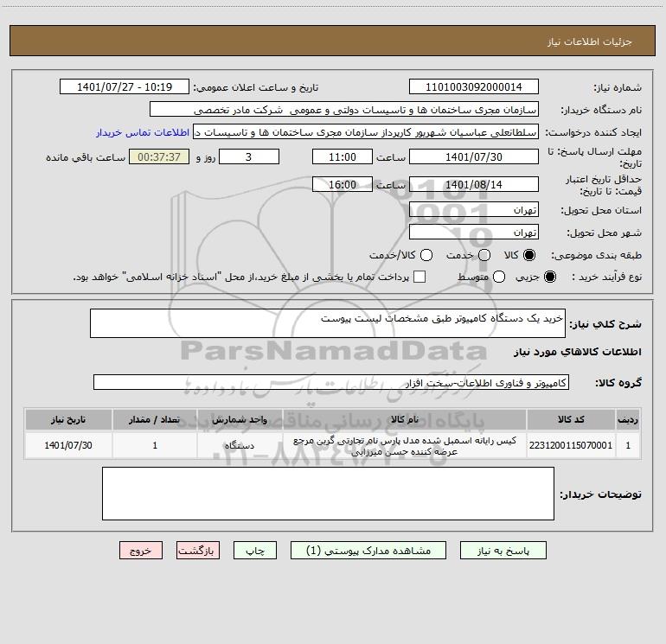Select the جزیی purchase type radio
Screen dimensions: 666x644
click(x=549, y=277)
